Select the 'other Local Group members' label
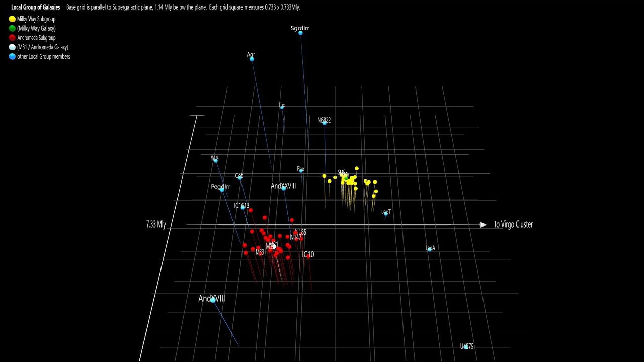The image size is (644, 362). point(44,57)
